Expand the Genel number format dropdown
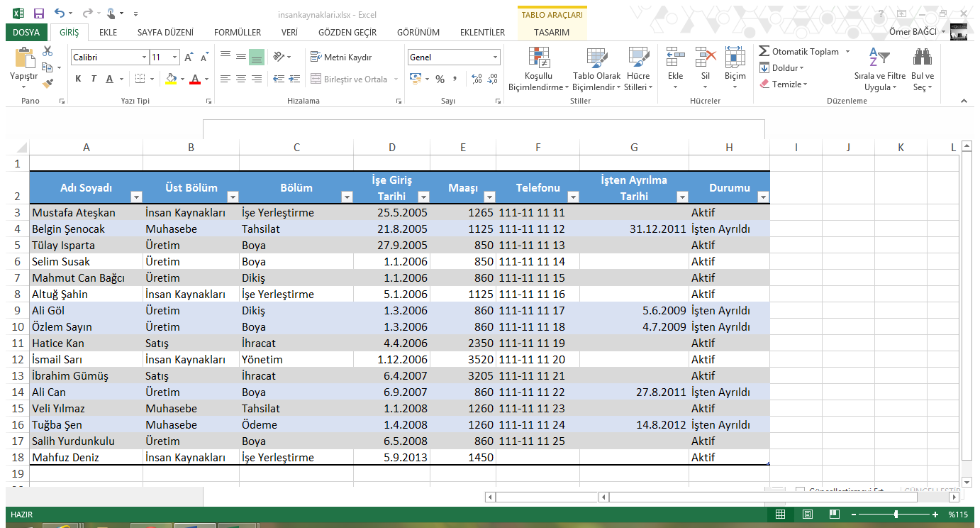This screenshot has height=528, width=980. coord(495,57)
